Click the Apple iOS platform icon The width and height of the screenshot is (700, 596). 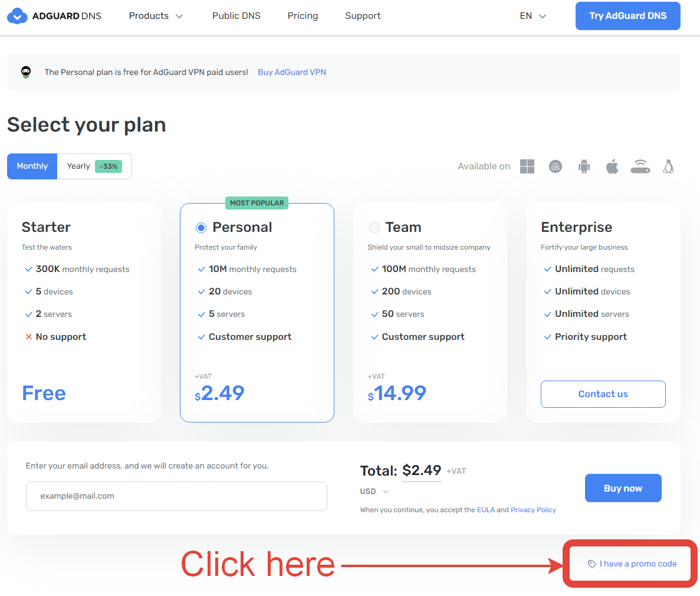612,166
